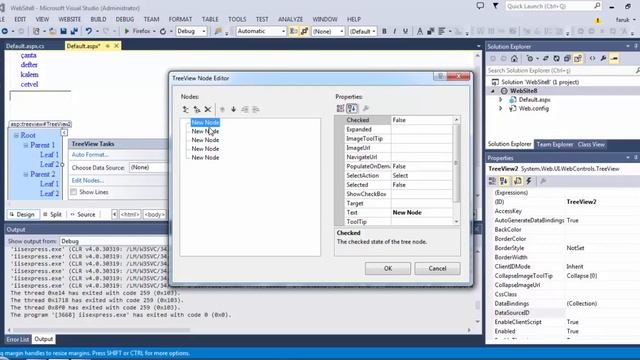Viewport: 640px width, 360px height.
Task: Click Cancel in TreeView Node Editor
Action: [x=437, y=268]
